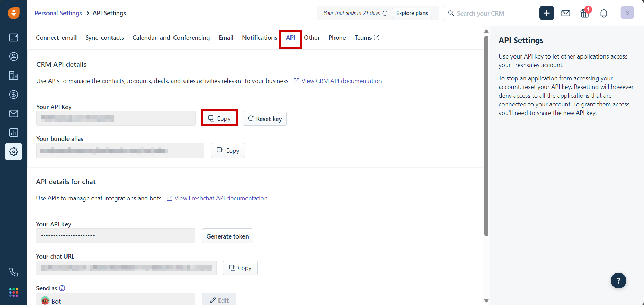This screenshot has height=305, width=644.
Task: Click the Send as info icon
Action: [x=62, y=288]
